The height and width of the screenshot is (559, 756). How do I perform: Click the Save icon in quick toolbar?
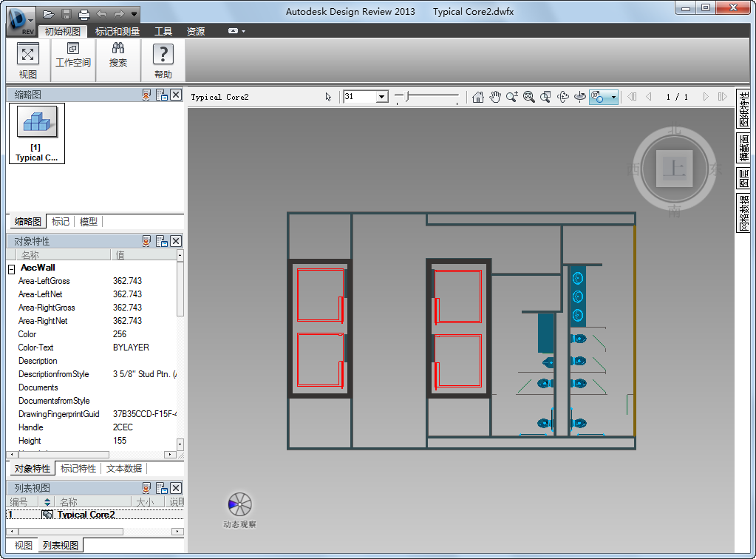coord(67,15)
